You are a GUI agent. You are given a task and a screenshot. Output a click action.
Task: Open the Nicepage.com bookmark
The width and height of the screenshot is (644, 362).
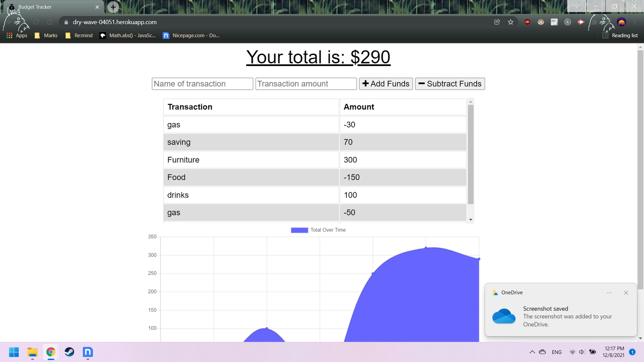(x=191, y=35)
